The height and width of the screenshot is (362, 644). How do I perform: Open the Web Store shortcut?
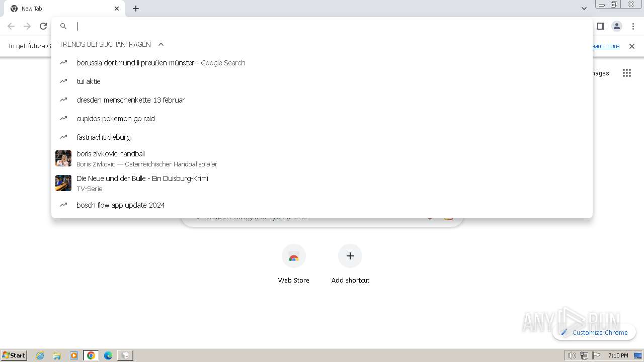[x=294, y=264]
